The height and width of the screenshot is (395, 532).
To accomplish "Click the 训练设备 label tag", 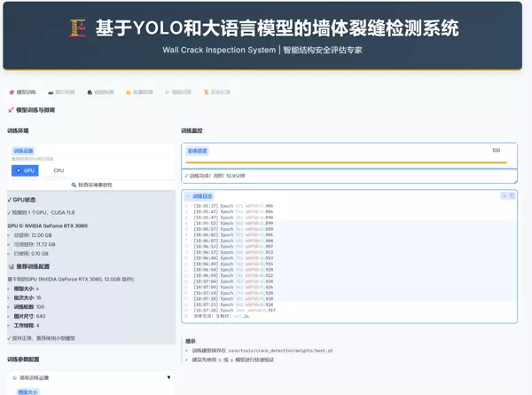I will [x=23, y=151].
